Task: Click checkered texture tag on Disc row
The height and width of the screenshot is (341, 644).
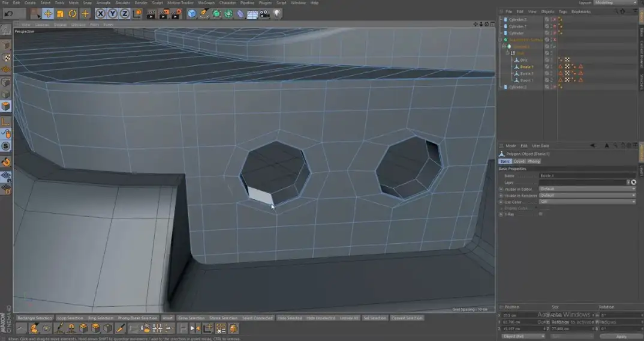Action: click(x=567, y=60)
